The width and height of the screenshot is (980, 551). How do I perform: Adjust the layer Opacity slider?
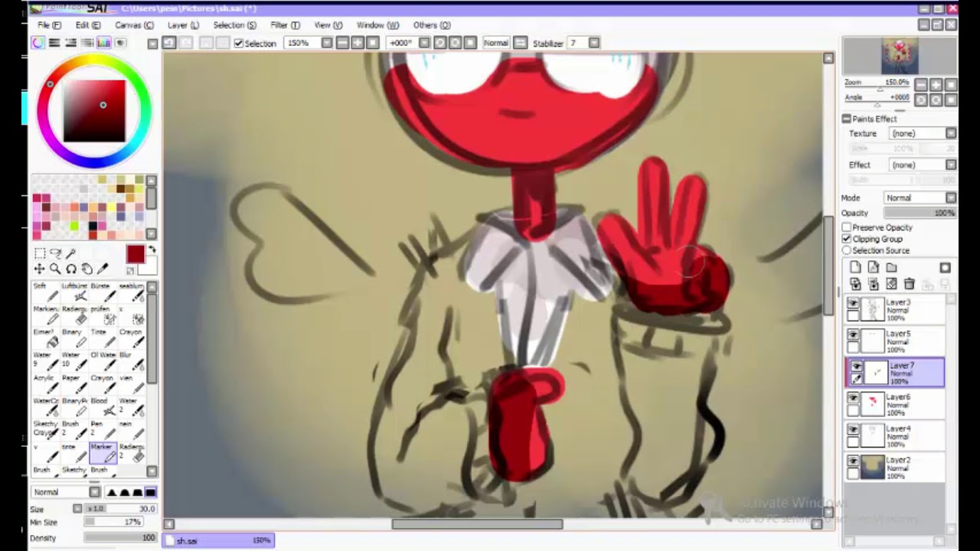[x=920, y=213]
